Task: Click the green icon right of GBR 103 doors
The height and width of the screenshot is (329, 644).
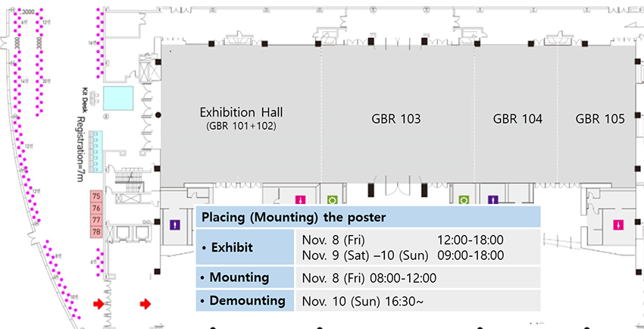Action: [464, 200]
